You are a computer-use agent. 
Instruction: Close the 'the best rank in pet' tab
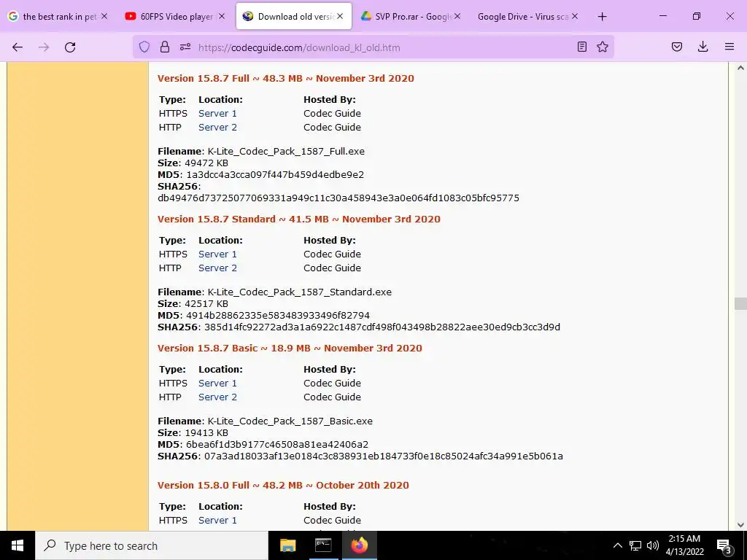point(104,16)
